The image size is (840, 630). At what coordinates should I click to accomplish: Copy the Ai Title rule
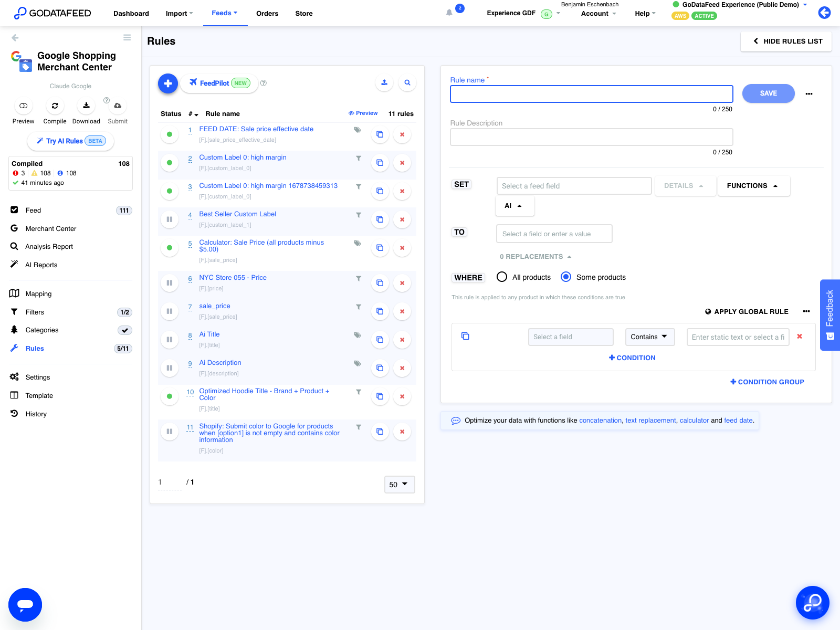[x=380, y=340]
